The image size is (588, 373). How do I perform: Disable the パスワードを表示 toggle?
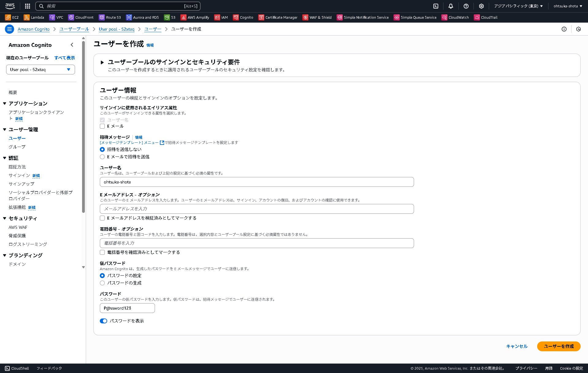tap(103, 321)
